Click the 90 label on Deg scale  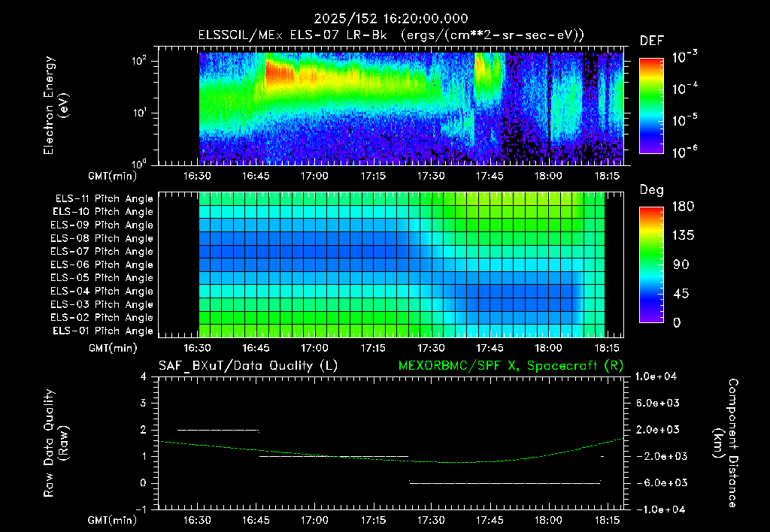click(x=681, y=264)
